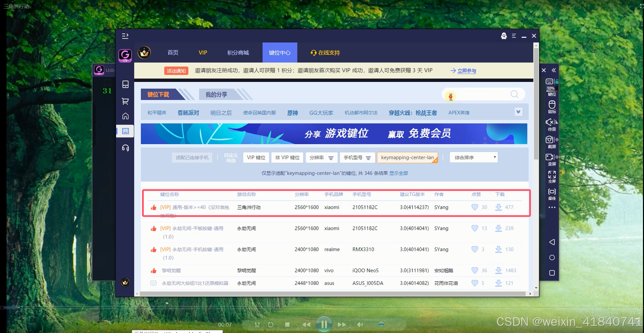Select the 我的分享 tab

coord(216,95)
